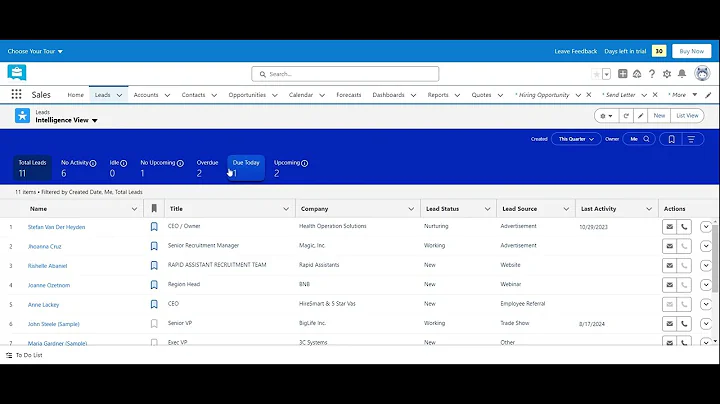Open the Hiring Opportunity tab

click(543, 95)
